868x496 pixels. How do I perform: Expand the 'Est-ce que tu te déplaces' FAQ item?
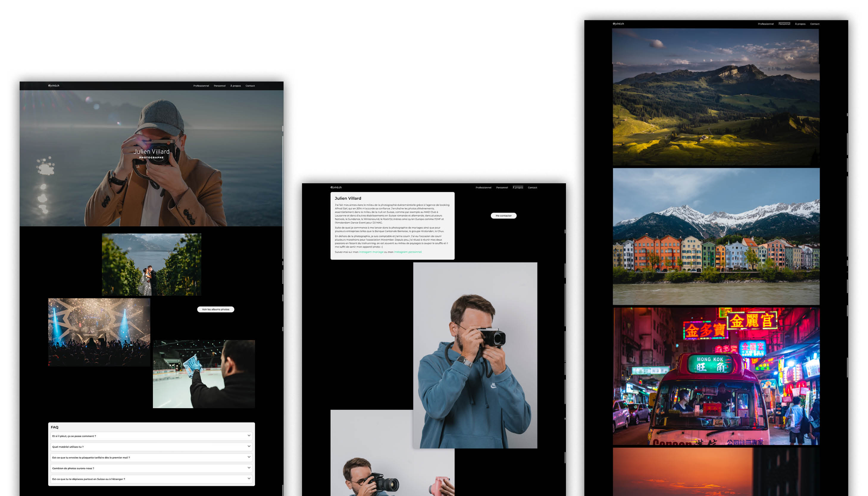(x=249, y=479)
